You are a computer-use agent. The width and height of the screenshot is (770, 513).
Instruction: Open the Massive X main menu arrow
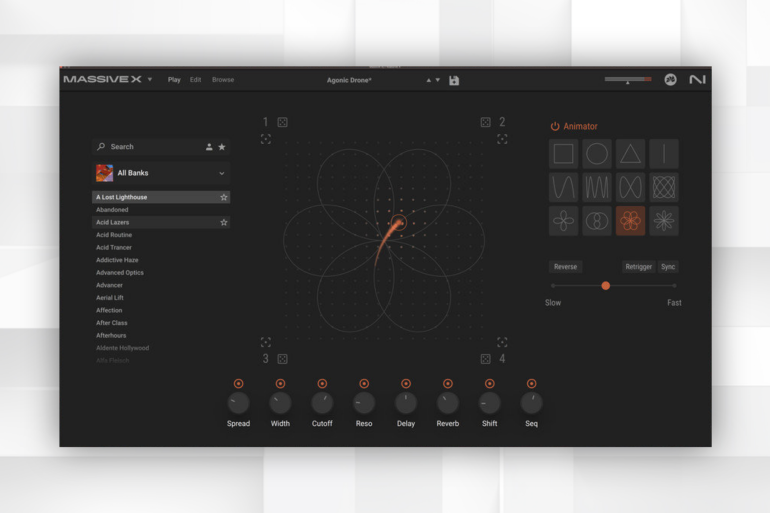pyautogui.click(x=150, y=80)
